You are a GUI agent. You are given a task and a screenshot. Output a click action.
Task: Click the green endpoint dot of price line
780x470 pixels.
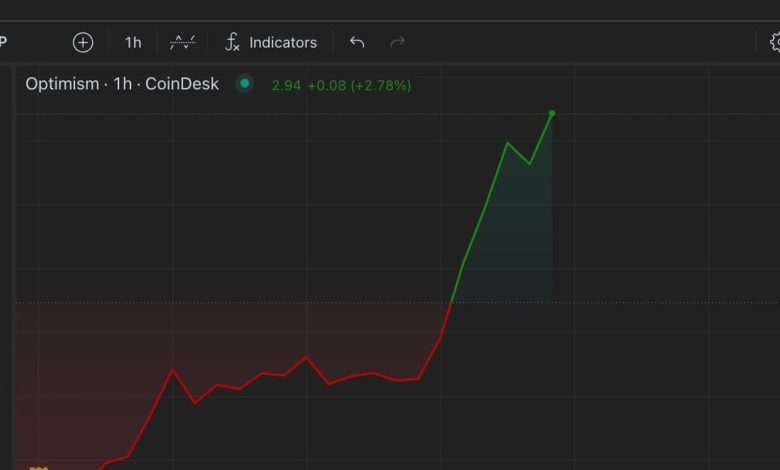552,113
